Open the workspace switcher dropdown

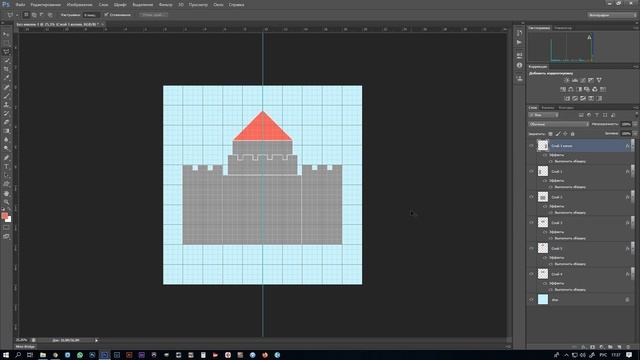[612, 15]
